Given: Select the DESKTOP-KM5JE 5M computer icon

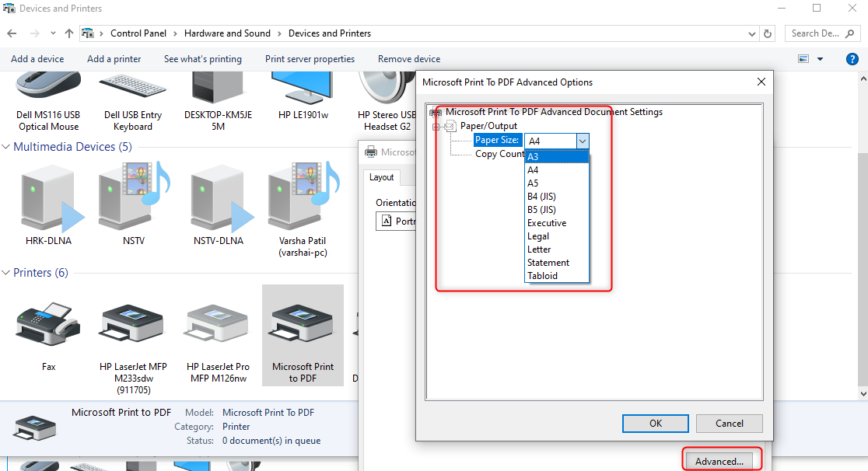Looking at the screenshot, I should [x=218, y=103].
